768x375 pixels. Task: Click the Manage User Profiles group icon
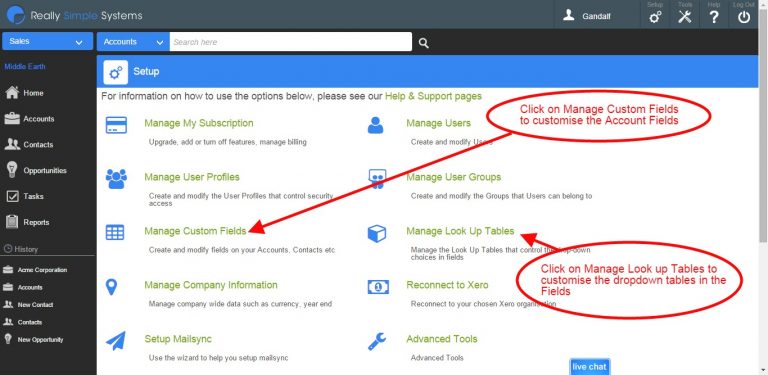pos(116,179)
